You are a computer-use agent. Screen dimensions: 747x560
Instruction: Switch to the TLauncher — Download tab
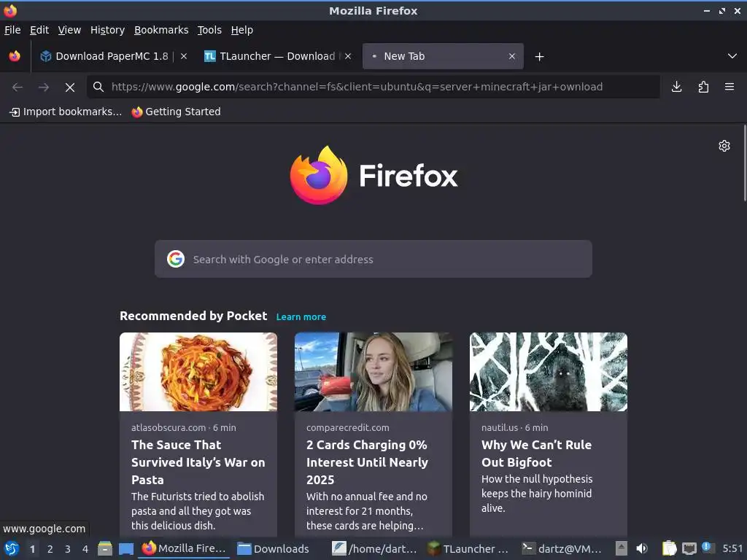pos(278,56)
